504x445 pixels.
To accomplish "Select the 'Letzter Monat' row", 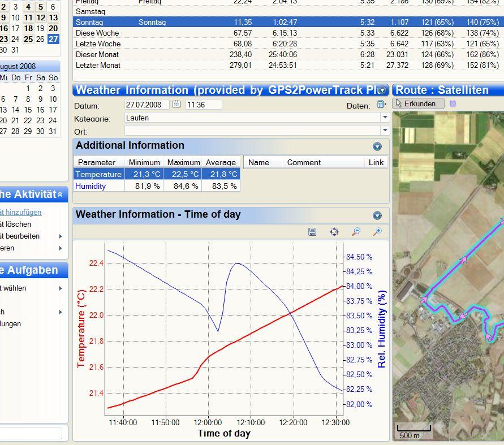I will click(288, 65).
